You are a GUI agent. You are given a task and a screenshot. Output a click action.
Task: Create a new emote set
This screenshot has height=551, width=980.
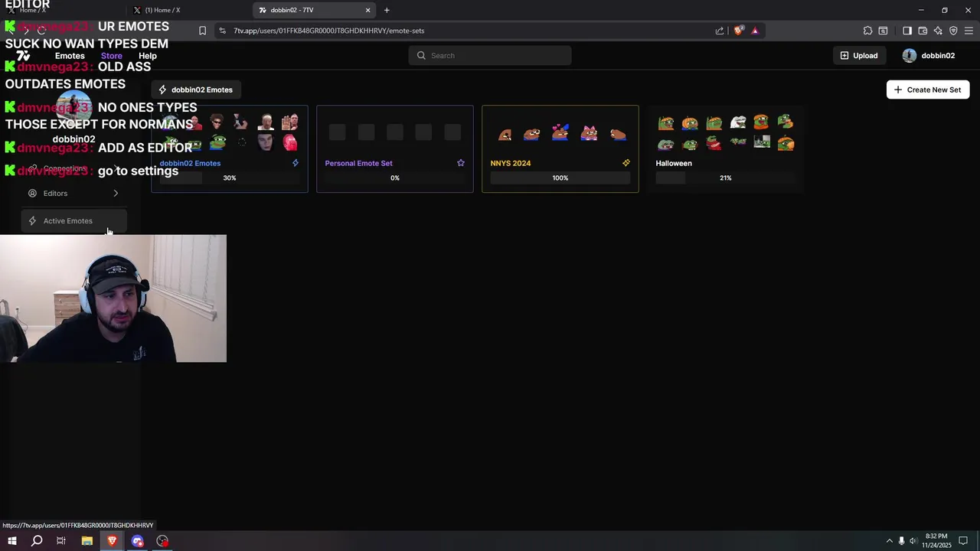point(928,90)
